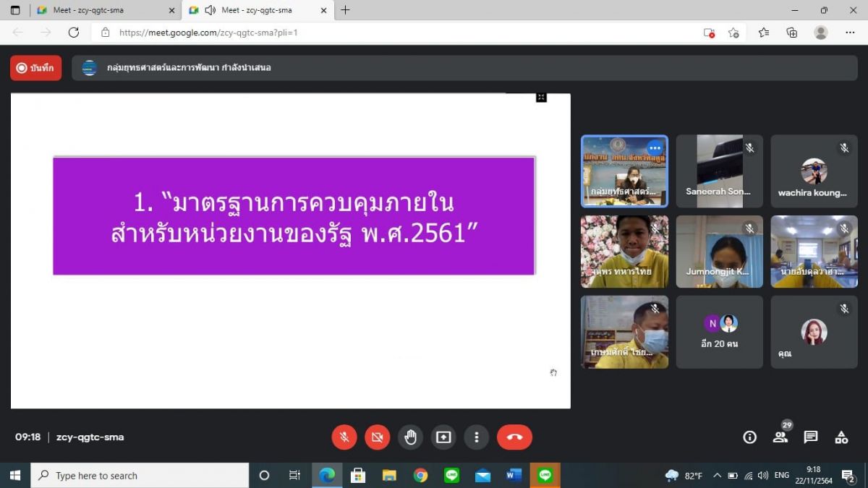Select the Saneerah participant video tile
The width and height of the screenshot is (868, 488).
click(x=719, y=171)
